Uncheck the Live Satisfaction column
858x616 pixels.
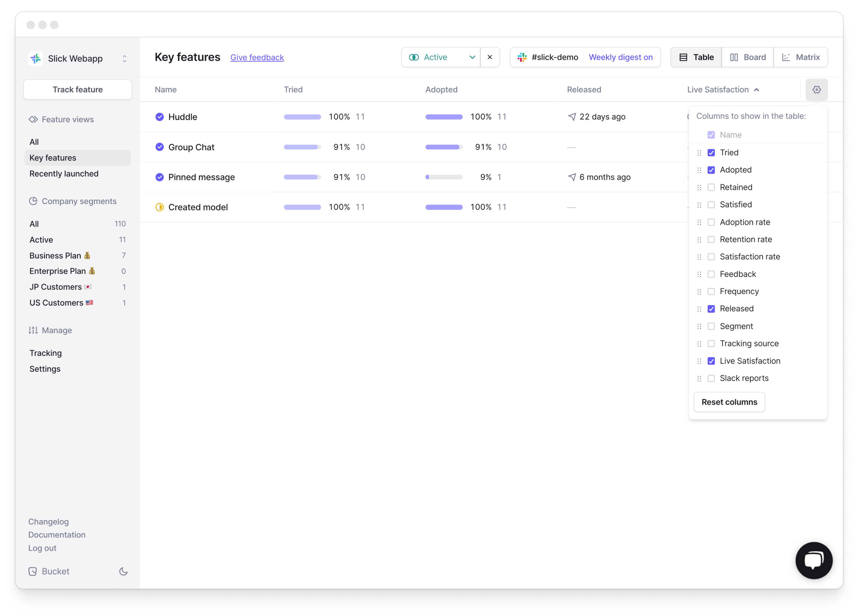(x=711, y=361)
